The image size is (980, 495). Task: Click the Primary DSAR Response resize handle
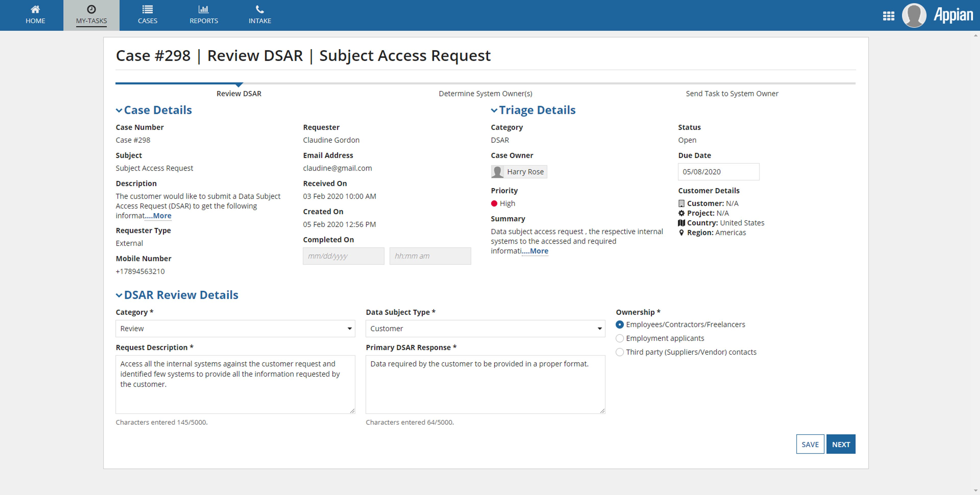point(602,410)
